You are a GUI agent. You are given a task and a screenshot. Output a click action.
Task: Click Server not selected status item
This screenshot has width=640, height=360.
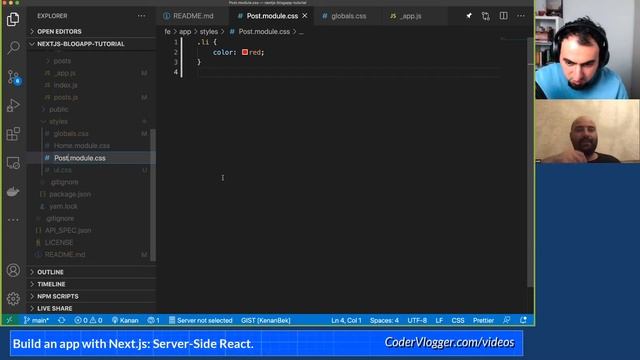200,320
